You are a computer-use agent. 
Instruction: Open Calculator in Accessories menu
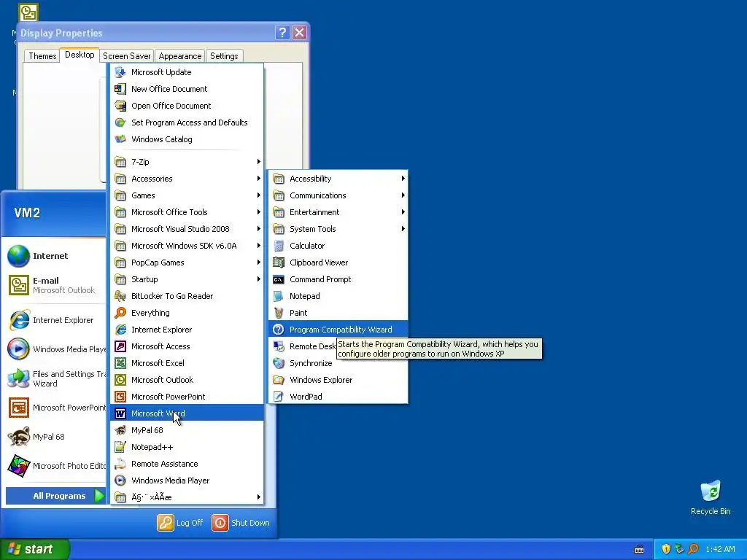pyautogui.click(x=338, y=246)
